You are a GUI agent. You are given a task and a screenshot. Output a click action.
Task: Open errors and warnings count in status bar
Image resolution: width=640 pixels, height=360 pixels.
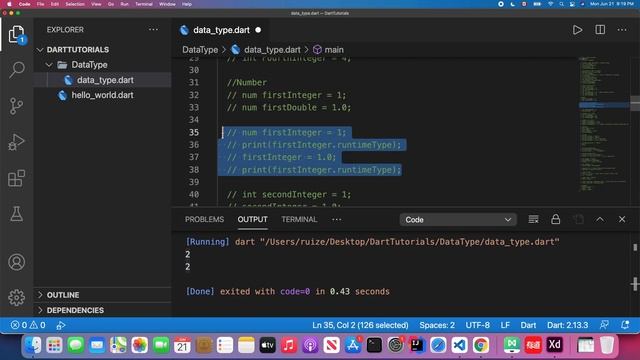[28, 325]
